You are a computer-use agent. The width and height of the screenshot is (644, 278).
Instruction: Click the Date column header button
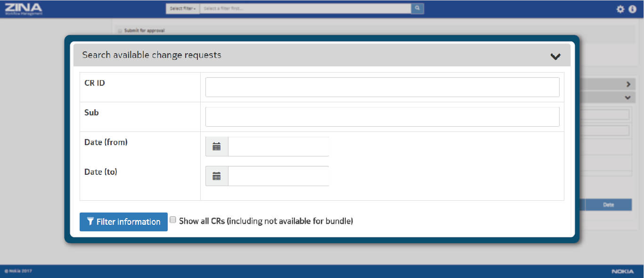pos(608,205)
